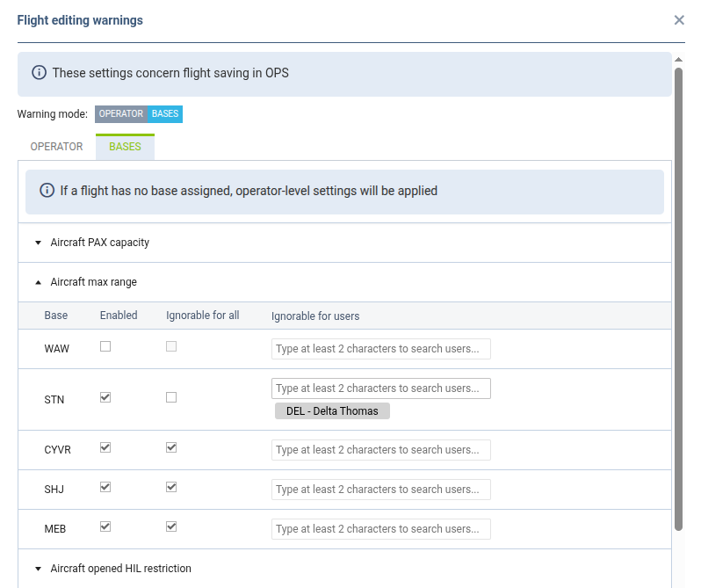Image resolution: width=701 pixels, height=588 pixels.
Task: Click the SHJ base name
Action: pyautogui.click(x=54, y=490)
